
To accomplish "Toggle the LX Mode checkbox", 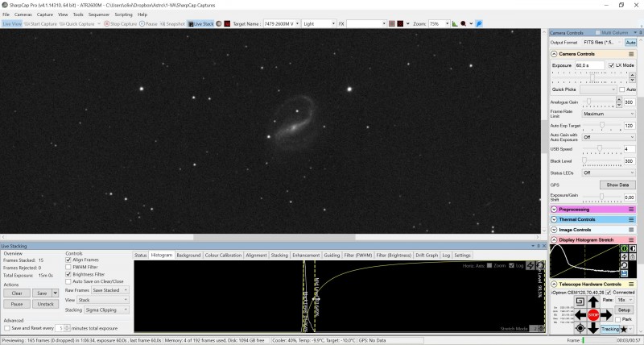I will pyautogui.click(x=611, y=65).
